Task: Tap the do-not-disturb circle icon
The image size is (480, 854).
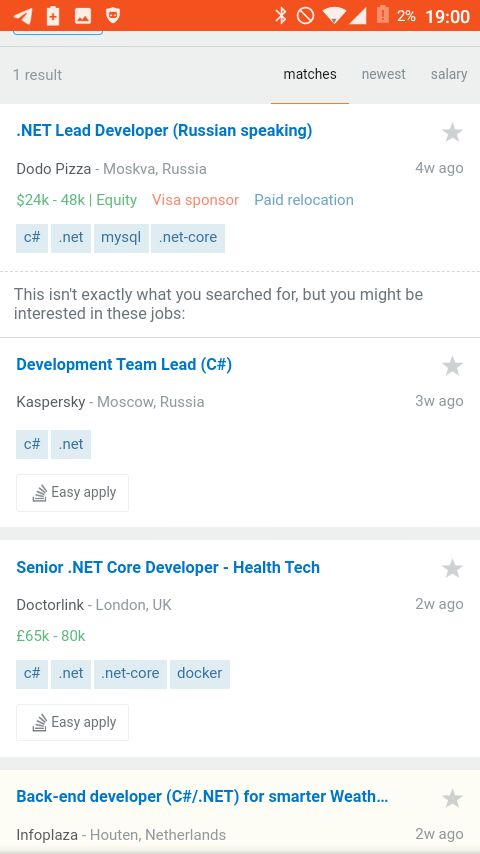Action: coord(305,16)
